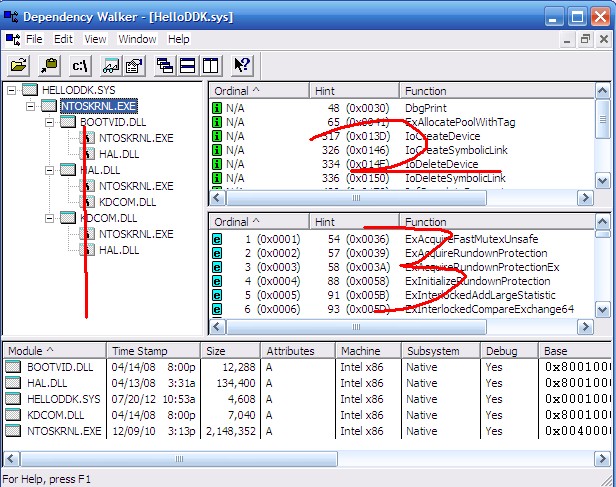616x487 pixels.
Task: Click the module list's horizontal scrollbar thumb
Action: [x=179, y=459]
